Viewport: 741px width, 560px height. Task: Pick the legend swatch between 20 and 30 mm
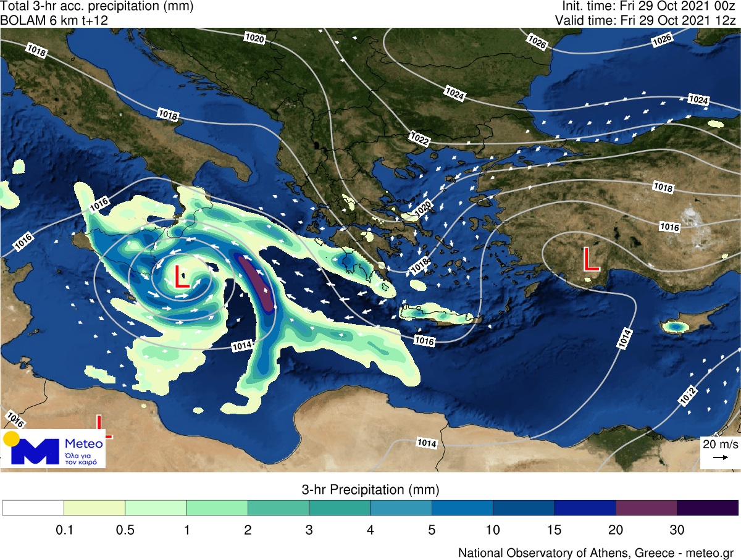coord(646,508)
